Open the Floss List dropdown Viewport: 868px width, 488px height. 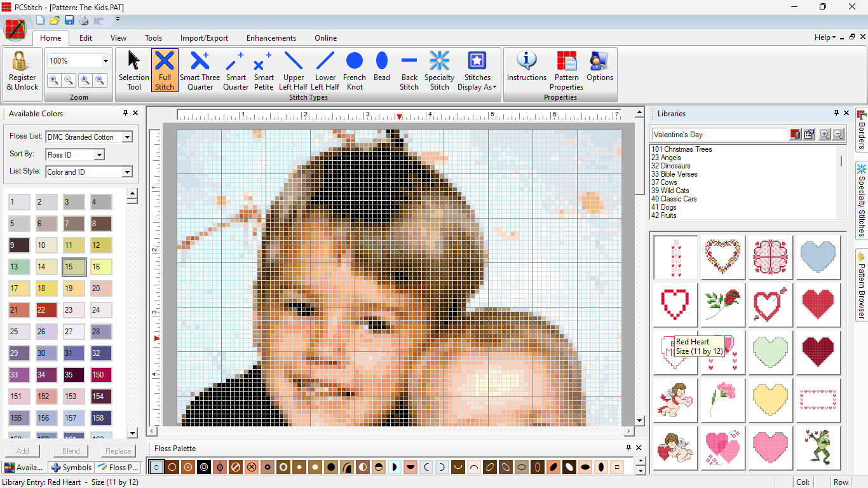(x=126, y=137)
